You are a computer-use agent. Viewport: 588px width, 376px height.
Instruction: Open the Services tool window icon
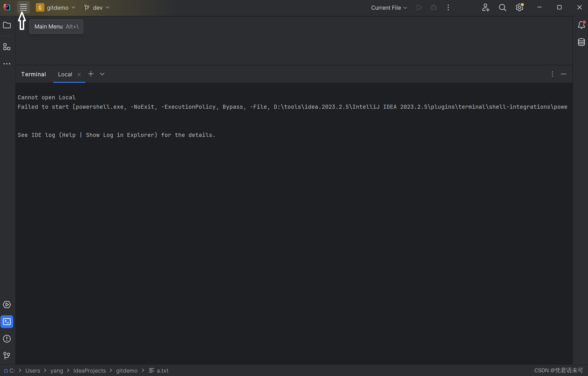pos(7,305)
